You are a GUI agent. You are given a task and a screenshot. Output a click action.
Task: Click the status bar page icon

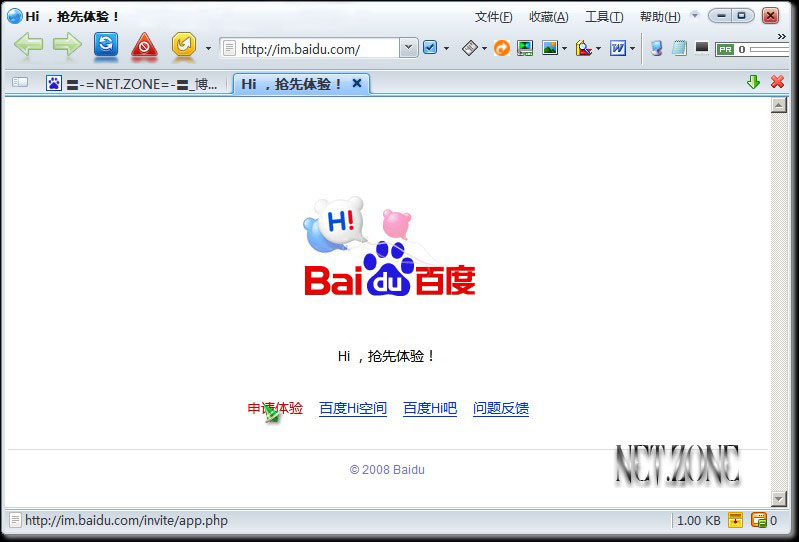pyautogui.click(x=15, y=520)
